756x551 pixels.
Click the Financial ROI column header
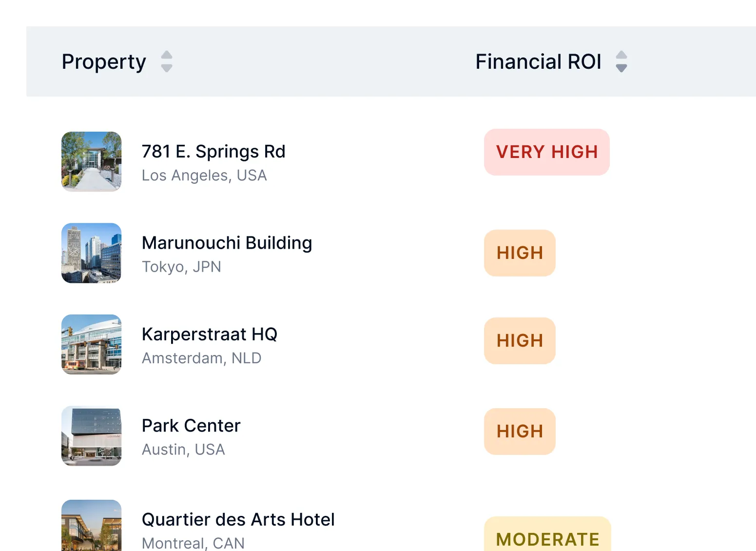(538, 62)
